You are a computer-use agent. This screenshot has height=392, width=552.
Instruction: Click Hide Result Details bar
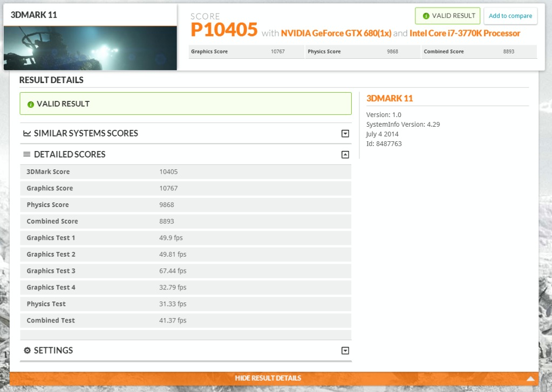click(268, 379)
